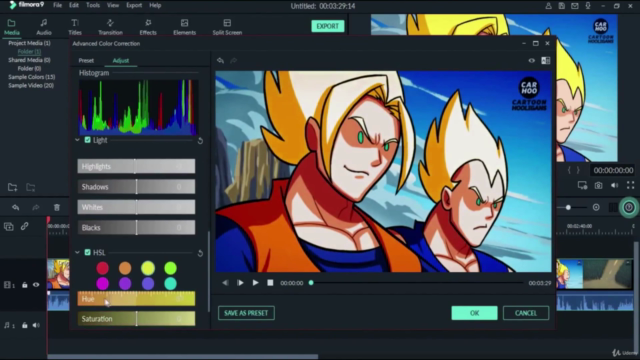Screen dimensions: 640x360
Task: Collapse the Light section chevron
Action: point(77,140)
